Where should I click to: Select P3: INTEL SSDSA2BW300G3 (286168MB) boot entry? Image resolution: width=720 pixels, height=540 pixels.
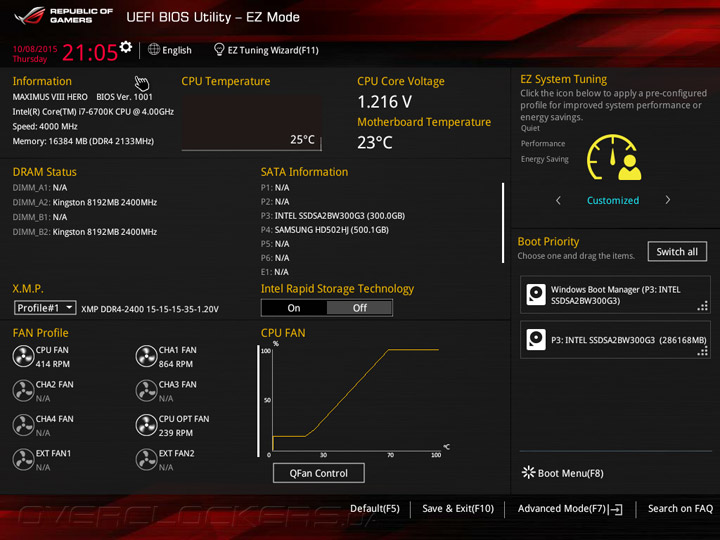pyautogui.click(x=615, y=340)
